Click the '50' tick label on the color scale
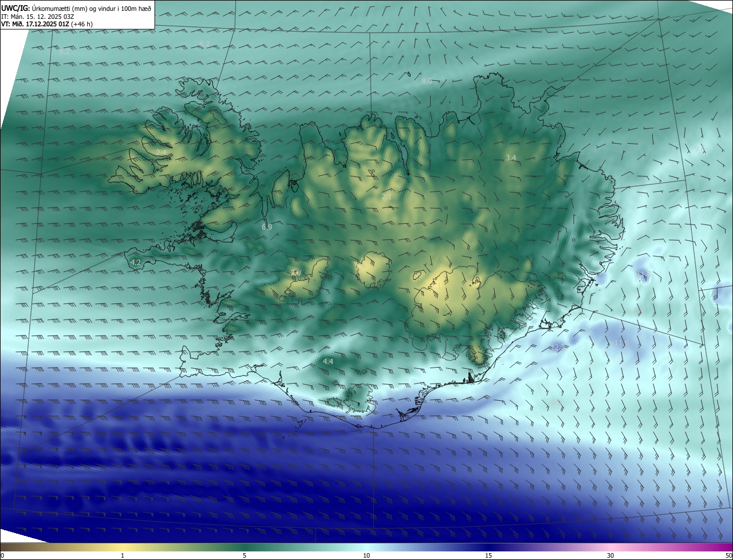The width and height of the screenshot is (733, 560). [x=728, y=555]
